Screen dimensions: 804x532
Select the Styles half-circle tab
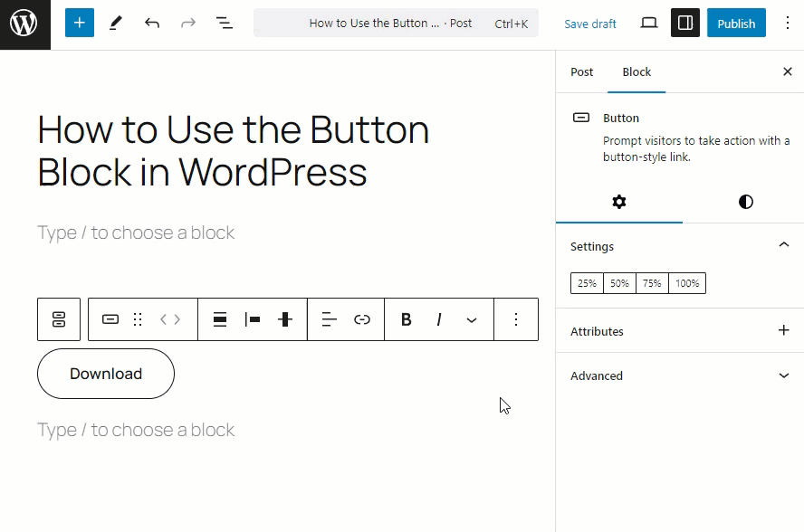[x=745, y=202]
